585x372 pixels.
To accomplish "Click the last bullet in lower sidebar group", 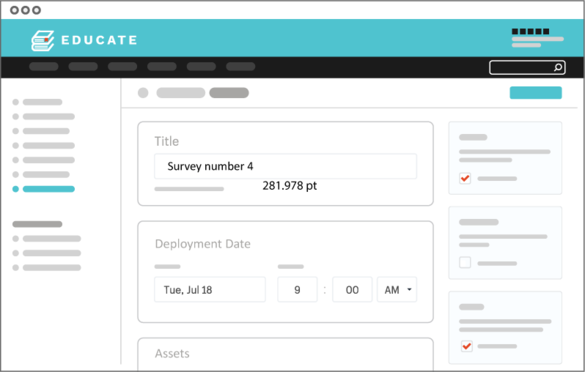I will pos(16,268).
